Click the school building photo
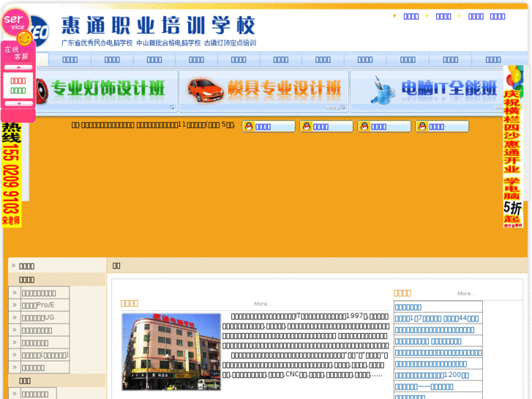The height and width of the screenshot is (399, 532). (x=171, y=351)
